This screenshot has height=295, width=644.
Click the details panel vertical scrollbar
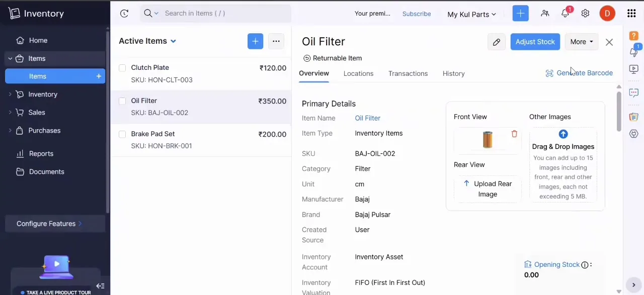pyautogui.click(x=618, y=111)
